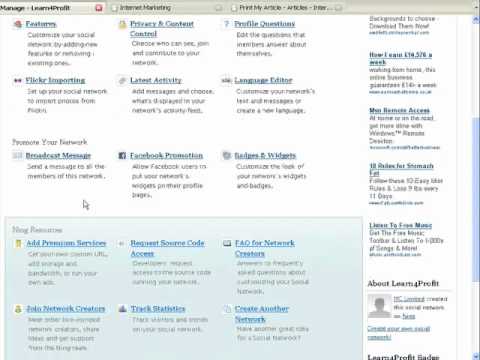Viewport: 480px width, 360px height.
Task: Click the Add Premium Services icon
Action: 18,243
